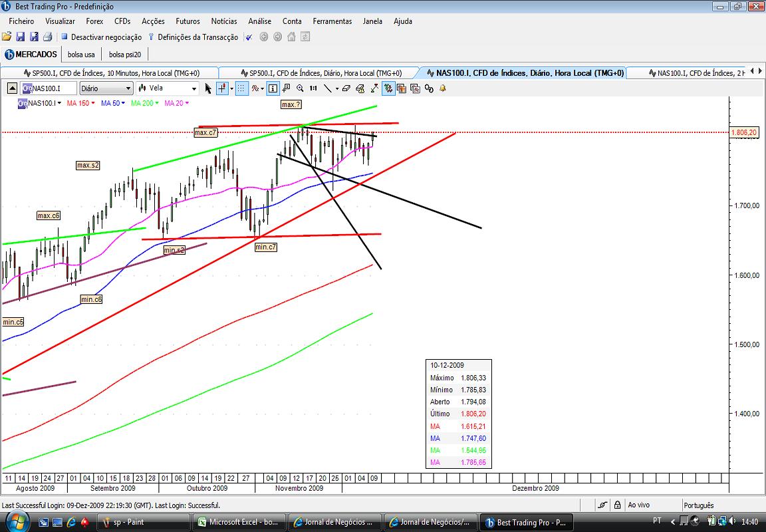This screenshot has width=766, height=532.
Task: Switch to the bolsa psi20 tab
Action: click(124, 55)
